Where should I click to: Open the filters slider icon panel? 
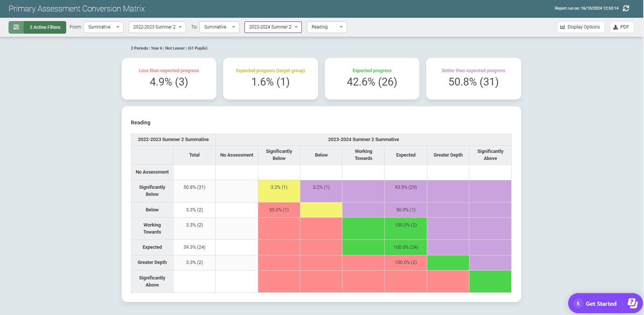pyautogui.click(x=16, y=27)
